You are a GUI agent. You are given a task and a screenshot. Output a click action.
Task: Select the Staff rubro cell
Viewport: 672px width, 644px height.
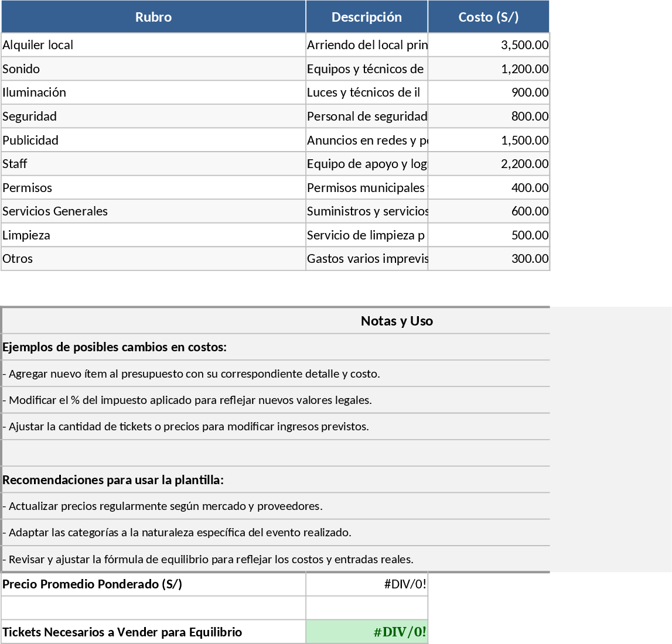click(x=153, y=164)
